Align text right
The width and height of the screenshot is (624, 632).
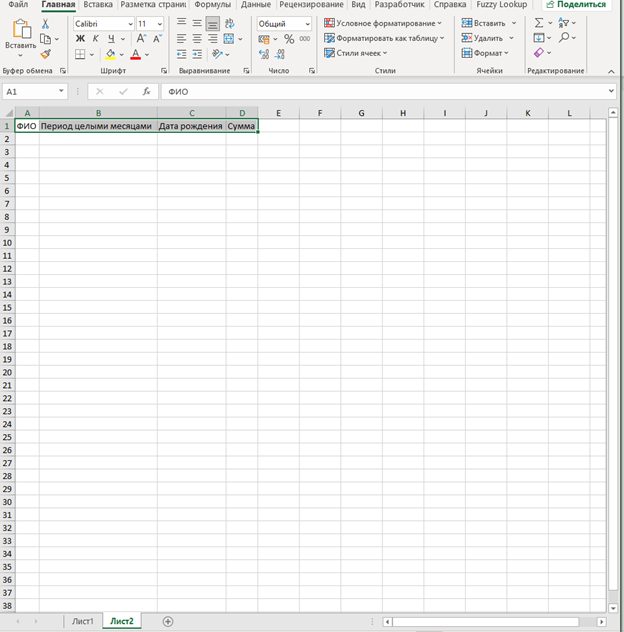click(x=212, y=39)
